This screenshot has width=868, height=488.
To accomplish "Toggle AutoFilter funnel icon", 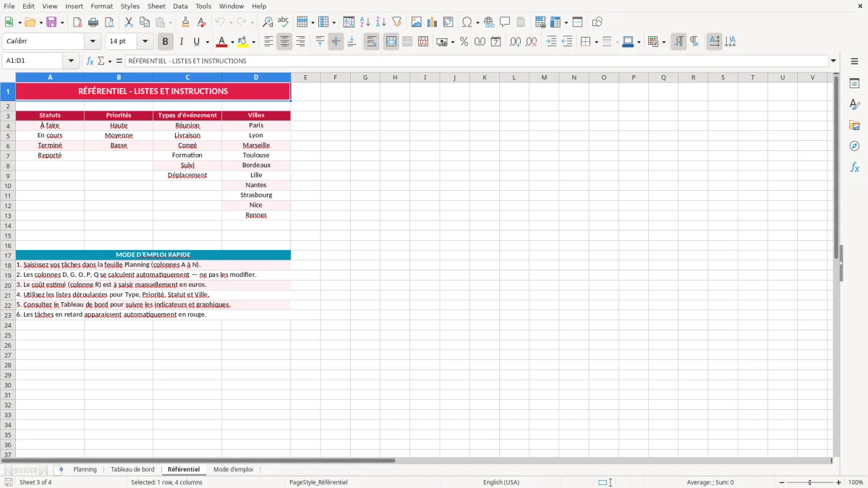I will (x=396, y=22).
